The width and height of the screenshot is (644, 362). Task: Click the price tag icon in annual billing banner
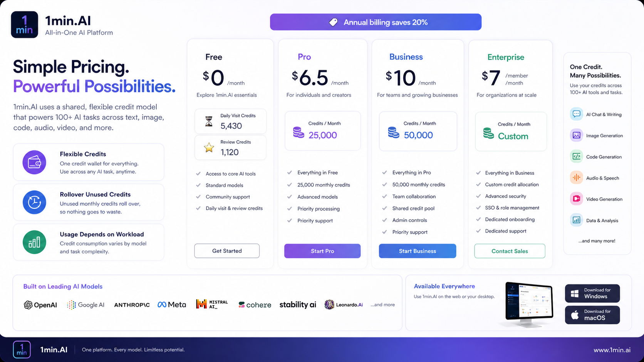coord(334,22)
